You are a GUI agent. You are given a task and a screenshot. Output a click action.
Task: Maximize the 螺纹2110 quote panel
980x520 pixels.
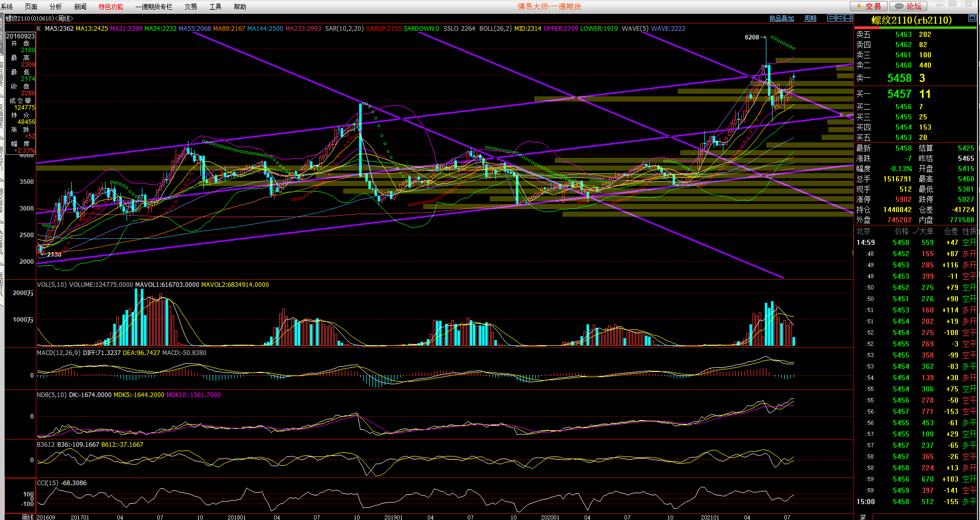(972, 18)
